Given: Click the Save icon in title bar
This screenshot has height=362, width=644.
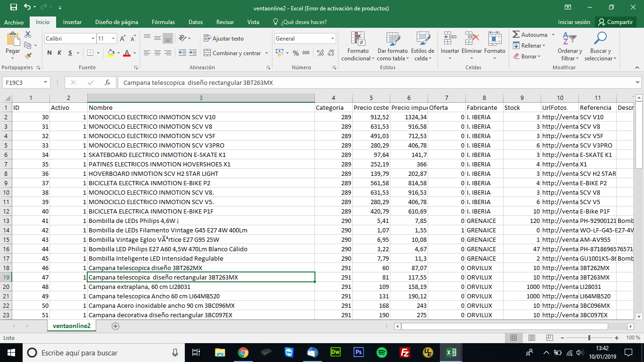Looking at the screenshot, I should tap(13, 7).
